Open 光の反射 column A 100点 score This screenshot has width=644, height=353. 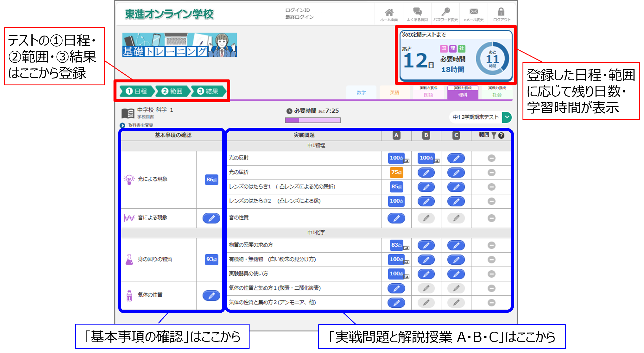point(396,158)
